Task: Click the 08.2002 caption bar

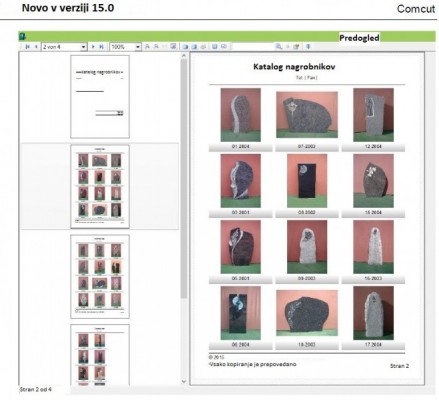Action: coord(307,213)
